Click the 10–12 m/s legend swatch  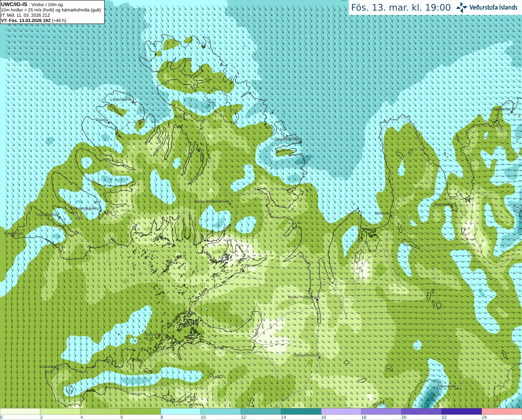tap(221, 411)
